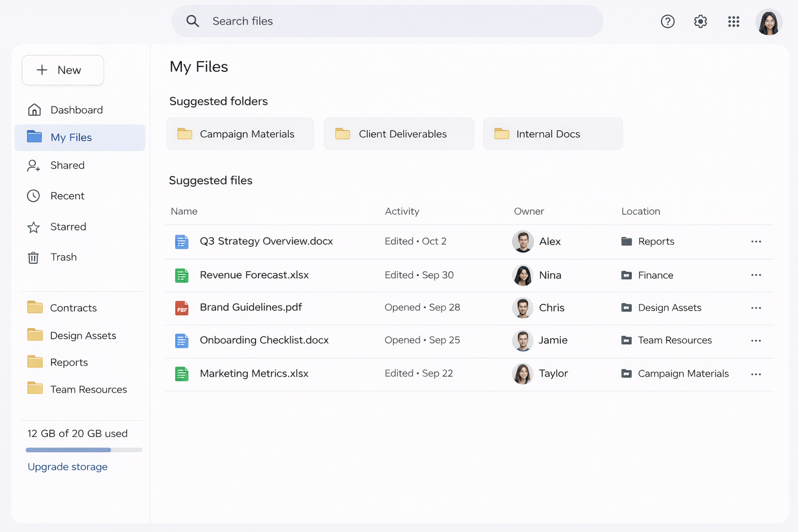Open settings via the gear icon
798x532 pixels.
pyautogui.click(x=700, y=21)
